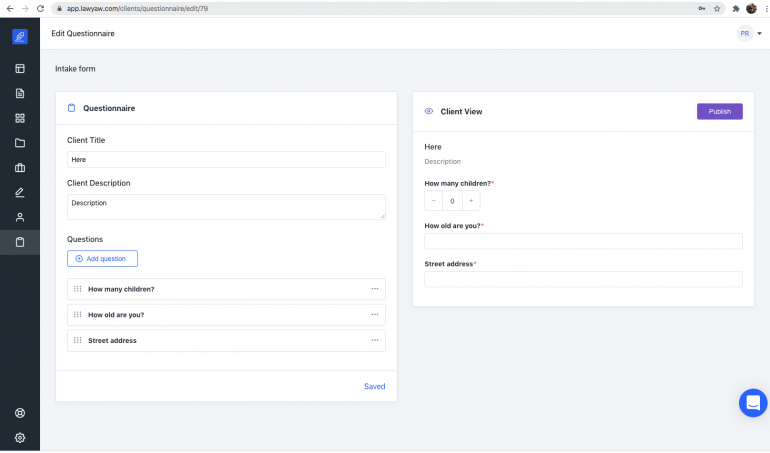This screenshot has height=453, width=770.
Task: Open the person contacts icon in sidebar
Action: pyautogui.click(x=20, y=217)
